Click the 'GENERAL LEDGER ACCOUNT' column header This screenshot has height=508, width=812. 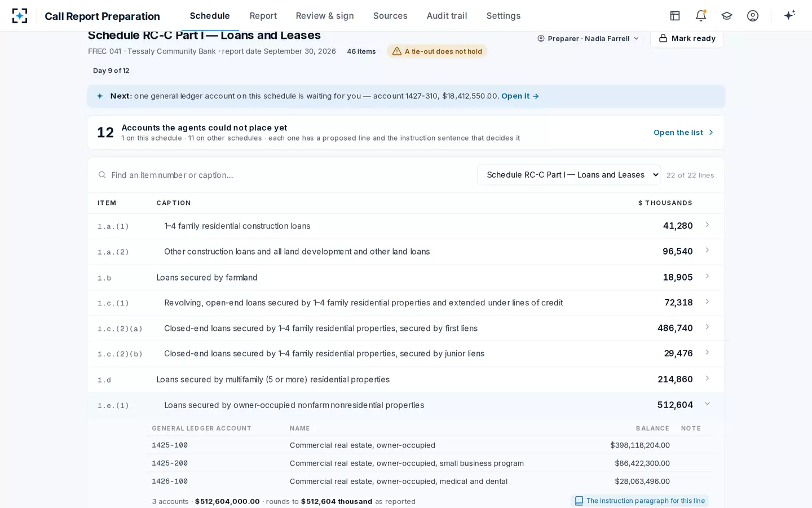[201, 428]
